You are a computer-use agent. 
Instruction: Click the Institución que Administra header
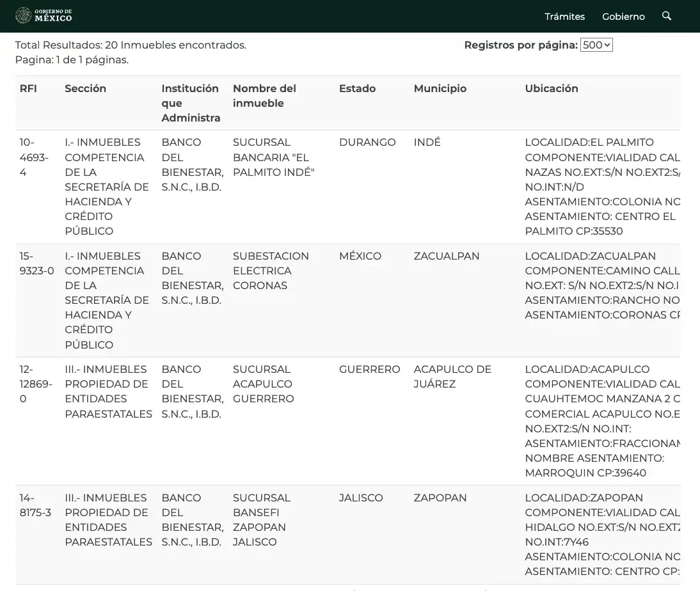[x=190, y=103]
